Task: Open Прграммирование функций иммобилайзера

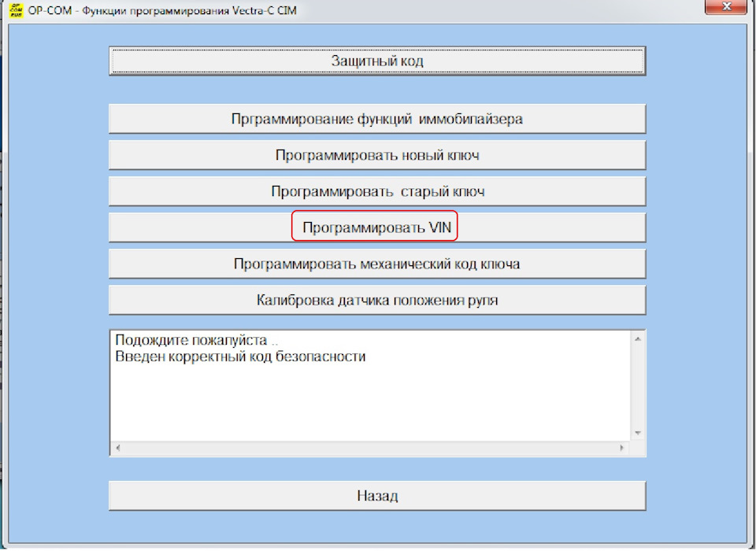Action: [377, 119]
